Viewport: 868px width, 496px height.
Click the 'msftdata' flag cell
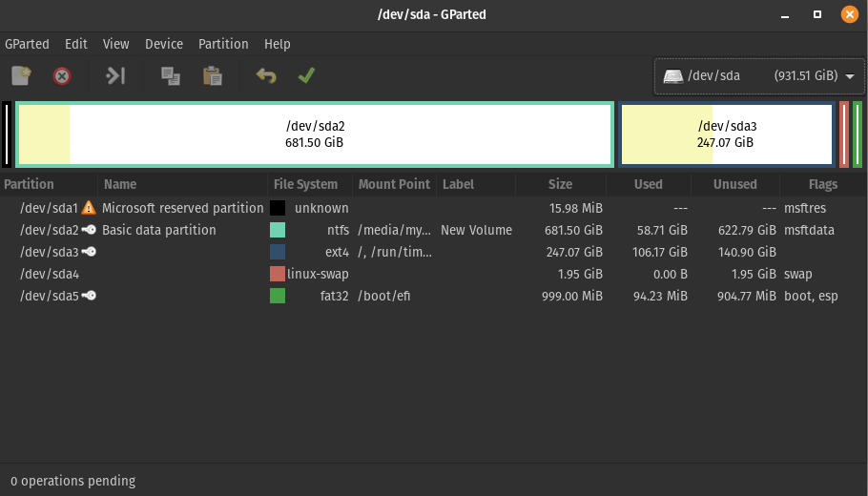809,230
